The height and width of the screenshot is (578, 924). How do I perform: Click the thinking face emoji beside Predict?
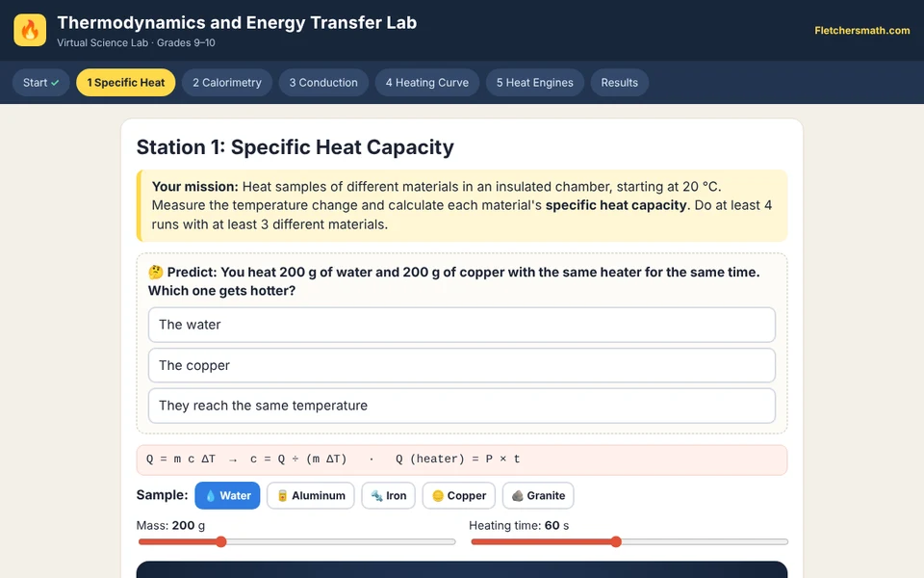click(156, 273)
